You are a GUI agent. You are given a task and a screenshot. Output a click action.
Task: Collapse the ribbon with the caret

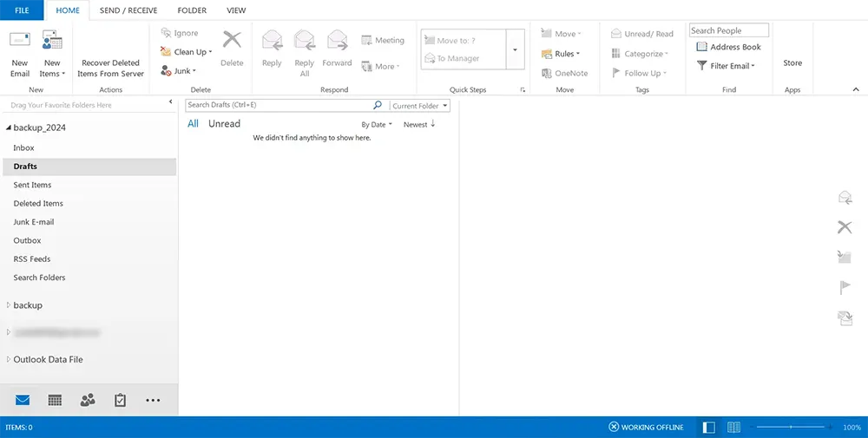point(856,89)
